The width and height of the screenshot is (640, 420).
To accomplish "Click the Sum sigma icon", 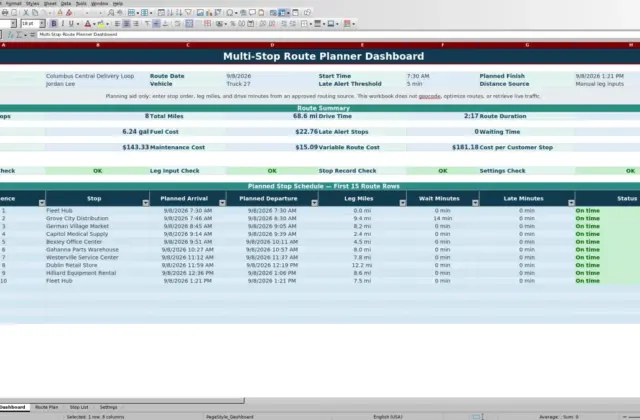I will pos(19,35).
